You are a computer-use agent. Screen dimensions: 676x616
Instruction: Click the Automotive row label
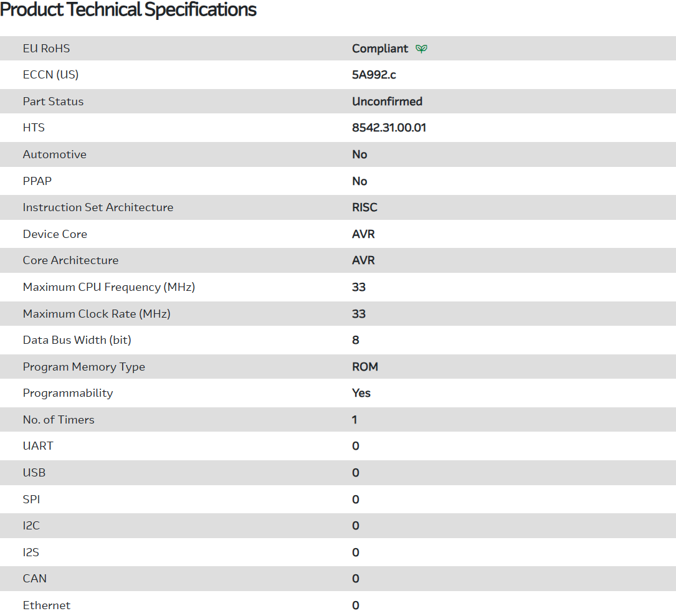click(x=55, y=154)
